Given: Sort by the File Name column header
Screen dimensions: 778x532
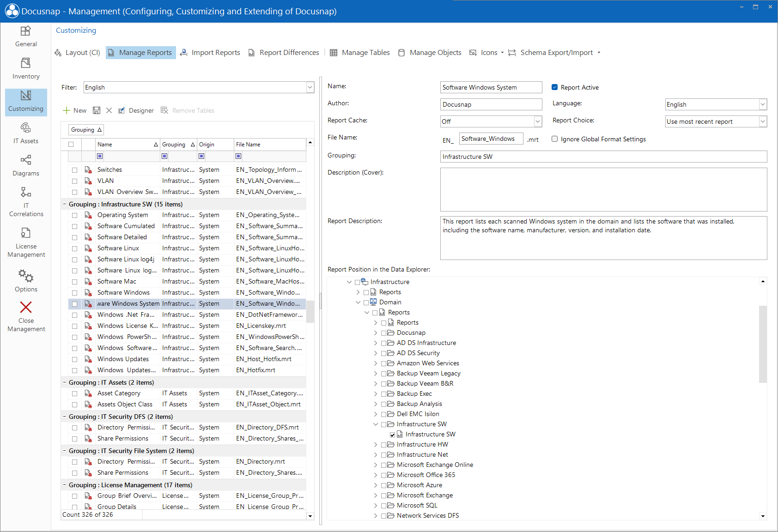Looking at the screenshot, I should pyautogui.click(x=270, y=145).
